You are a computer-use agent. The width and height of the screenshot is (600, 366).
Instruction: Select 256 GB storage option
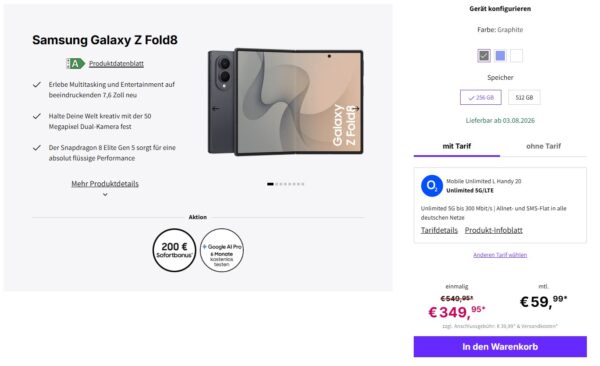pyautogui.click(x=481, y=98)
